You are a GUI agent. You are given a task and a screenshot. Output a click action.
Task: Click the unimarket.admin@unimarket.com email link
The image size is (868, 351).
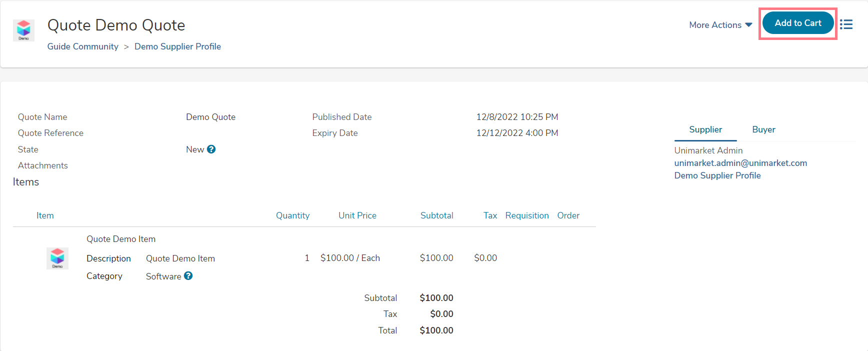pyautogui.click(x=740, y=163)
